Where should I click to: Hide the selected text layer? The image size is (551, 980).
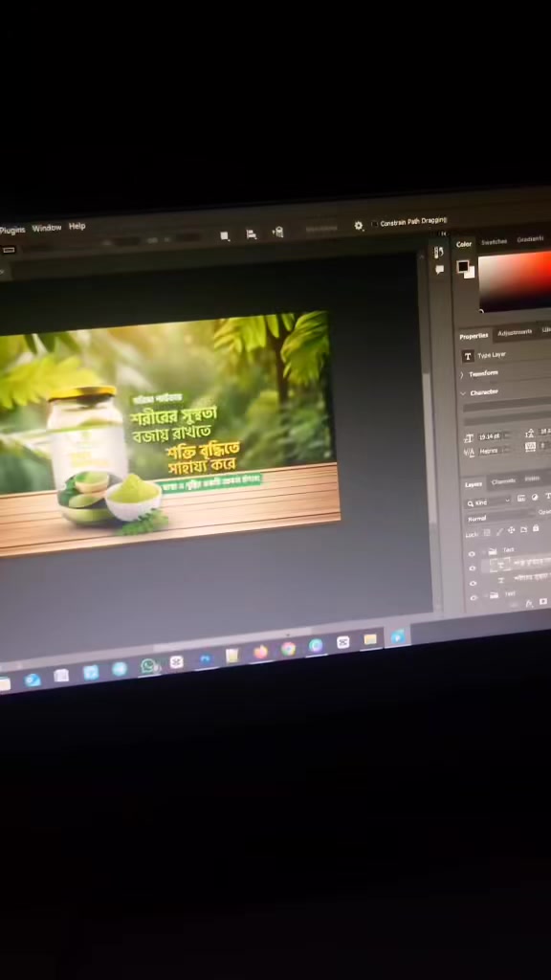pos(473,568)
